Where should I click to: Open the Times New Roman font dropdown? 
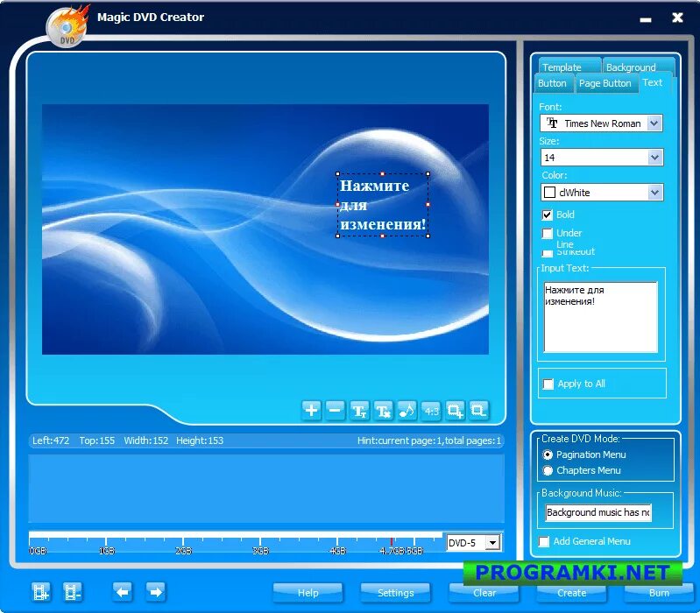tap(654, 123)
